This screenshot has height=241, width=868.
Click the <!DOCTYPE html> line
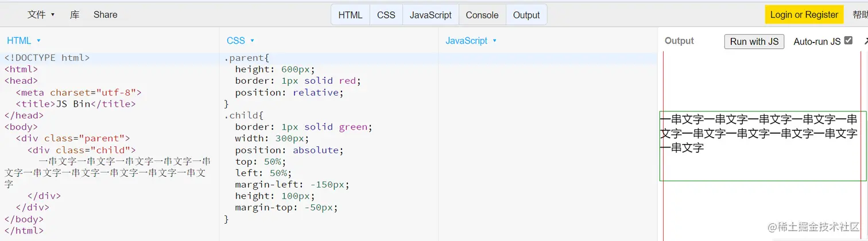(47, 58)
